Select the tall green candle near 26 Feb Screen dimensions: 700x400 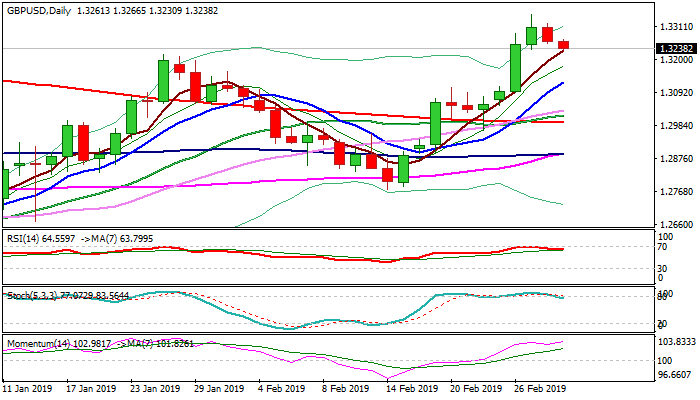click(x=516, y=68)
